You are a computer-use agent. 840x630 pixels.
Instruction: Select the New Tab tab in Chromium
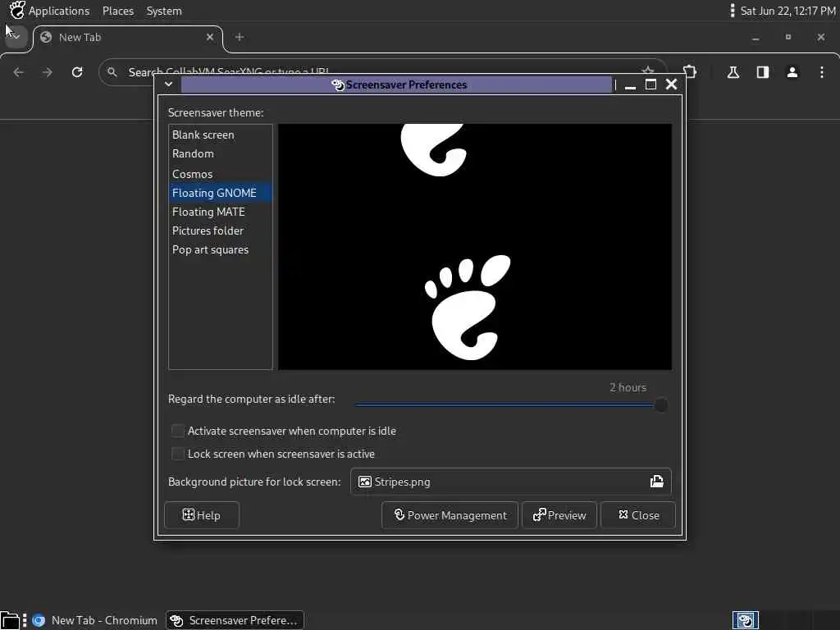[x=128, y=38]
